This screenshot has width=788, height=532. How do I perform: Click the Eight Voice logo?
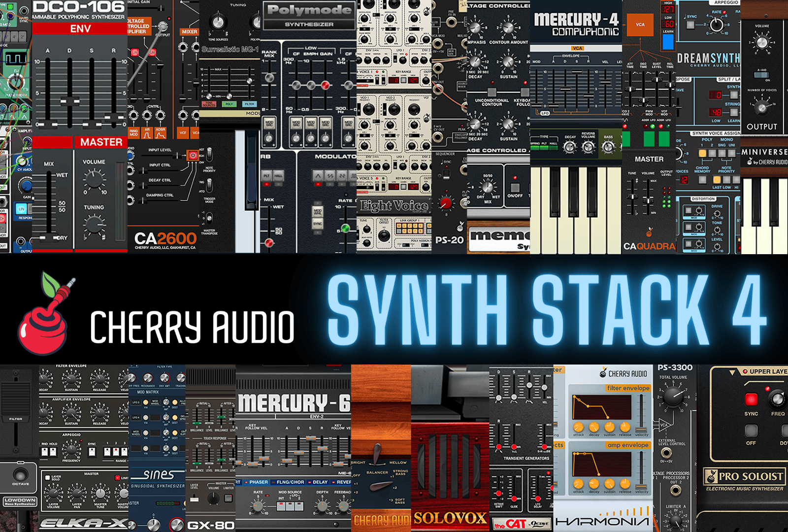(x=394, y=205)
